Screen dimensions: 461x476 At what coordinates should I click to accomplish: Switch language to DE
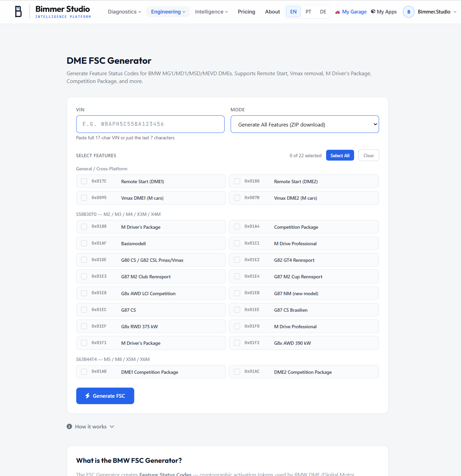[323, 12]
